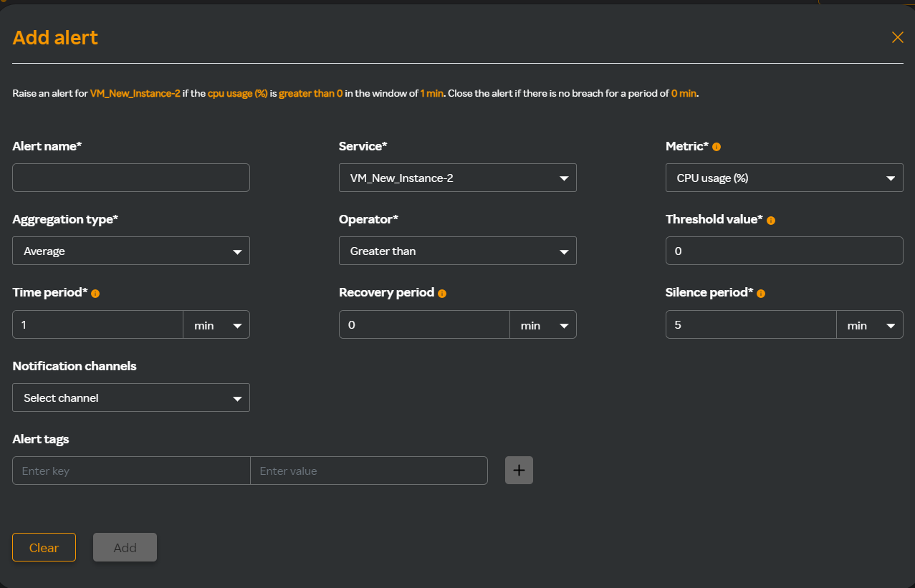Click the Threshold value input field
This screenshot has width=915, height=588.
(784, 251)
